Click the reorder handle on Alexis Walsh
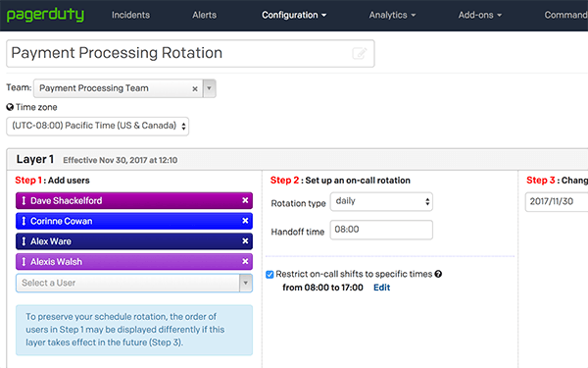The width and height of the screenshot is (588, 368). tap(24, 261)
